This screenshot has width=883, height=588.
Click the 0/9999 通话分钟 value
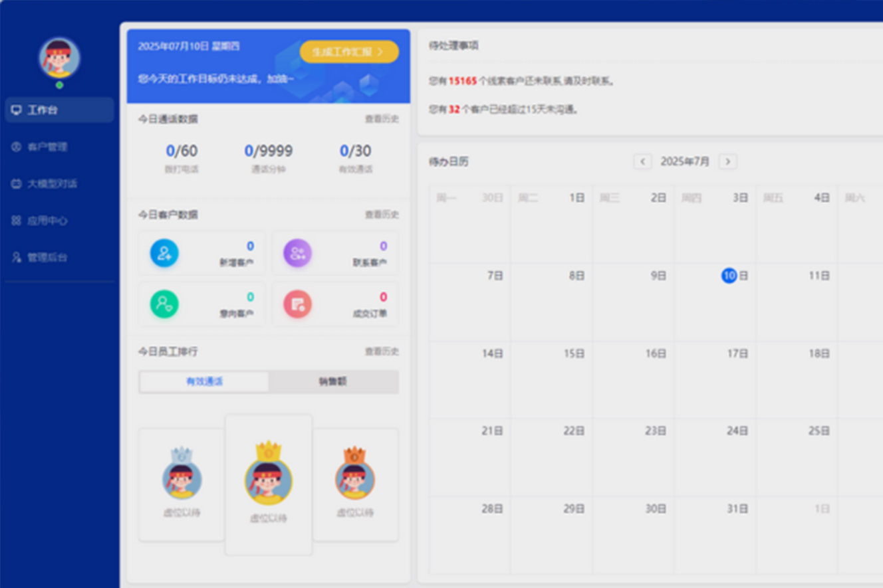click(269, 151)
